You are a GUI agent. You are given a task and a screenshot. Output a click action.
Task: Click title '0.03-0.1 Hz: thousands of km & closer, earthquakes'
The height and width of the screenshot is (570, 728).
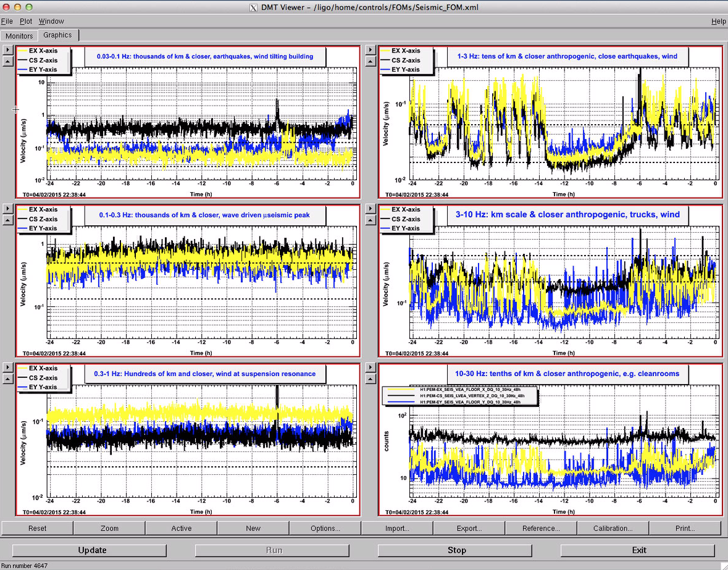[205, 57]
